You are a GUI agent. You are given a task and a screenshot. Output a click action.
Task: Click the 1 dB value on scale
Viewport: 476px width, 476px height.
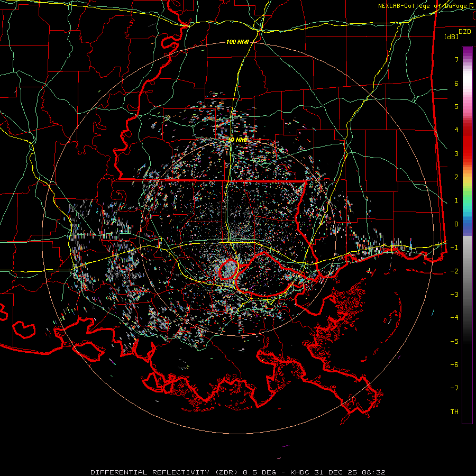(456, 200)
